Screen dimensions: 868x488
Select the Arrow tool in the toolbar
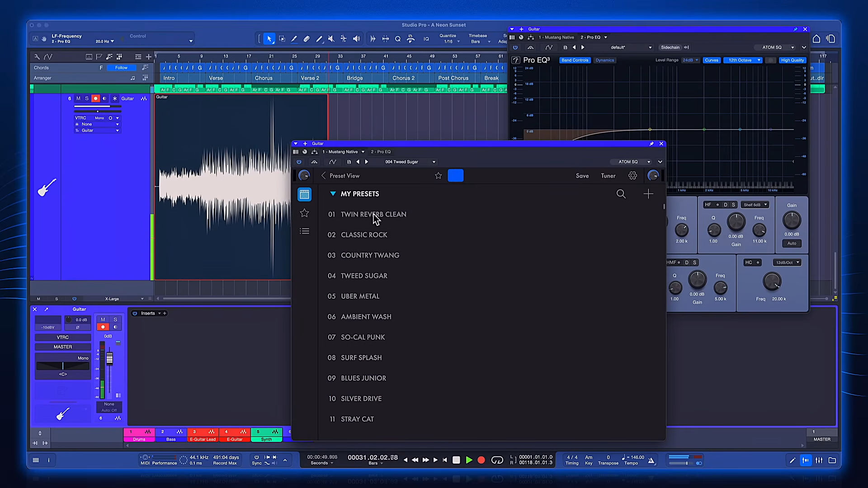[x=269, y=39]
